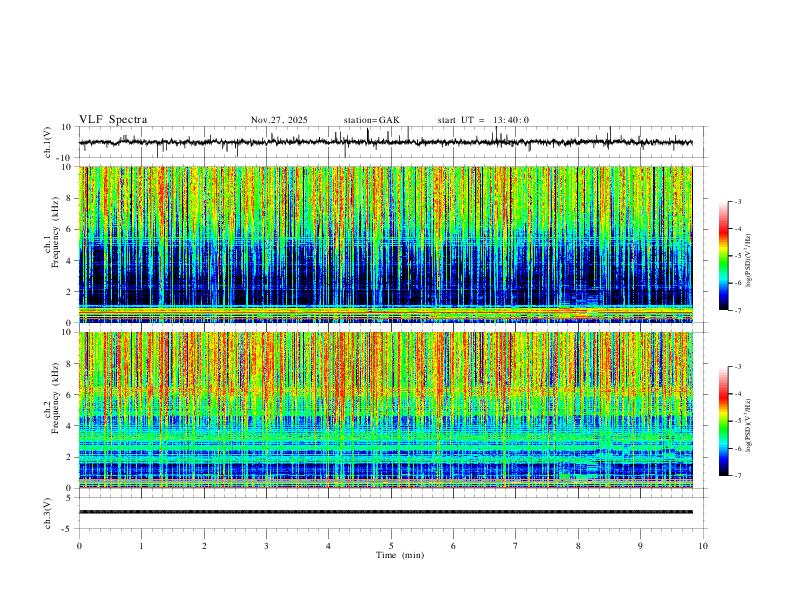Click the upper PSD color scale bar
Viewport: 792px width, 612px height.
point(723,256)
